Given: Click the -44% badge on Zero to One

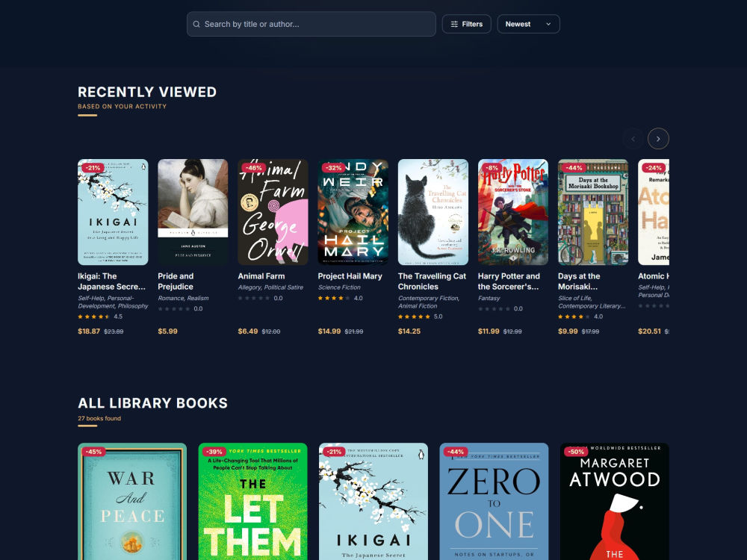Looking at the screenshot, I should (456, 452).
